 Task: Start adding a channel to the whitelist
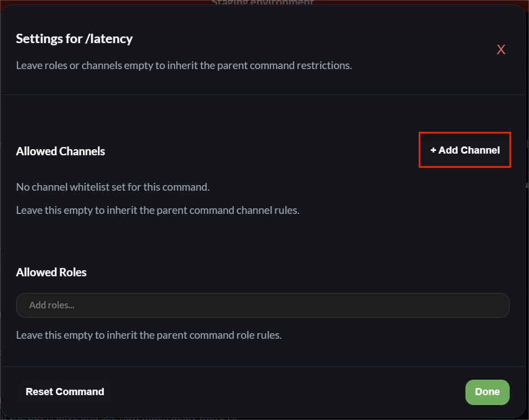pos(464,150)
